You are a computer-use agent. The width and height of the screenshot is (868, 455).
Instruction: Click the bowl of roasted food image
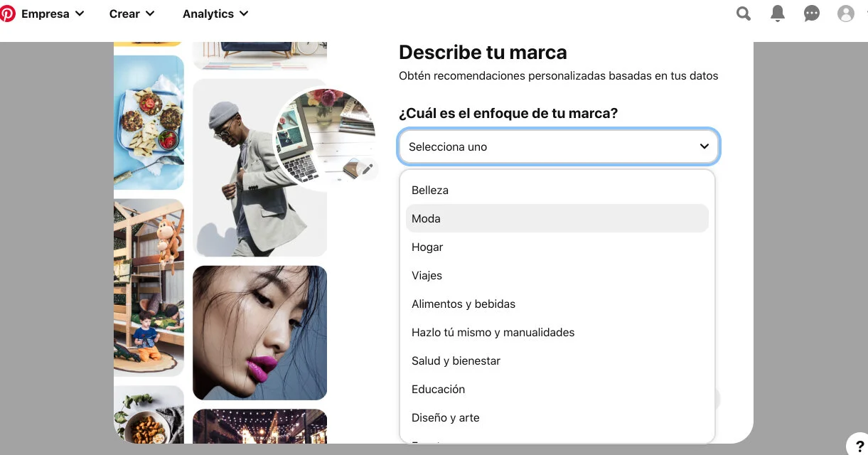pos(149,414)
